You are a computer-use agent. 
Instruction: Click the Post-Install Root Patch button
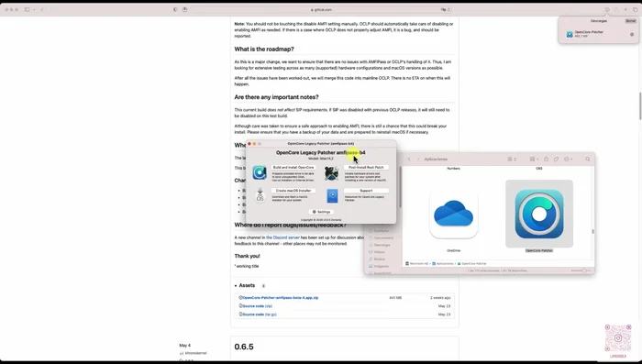[366, 168]
